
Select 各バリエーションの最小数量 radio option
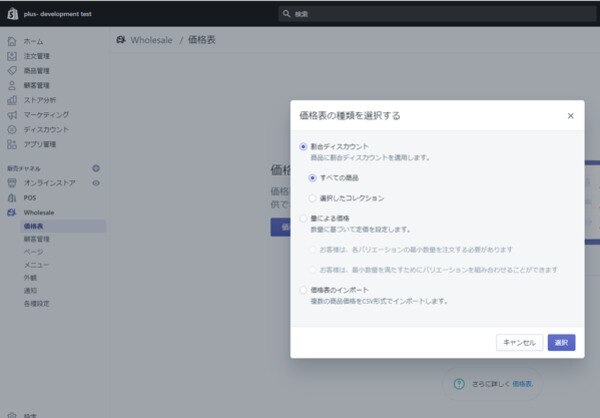click(312, 250)
